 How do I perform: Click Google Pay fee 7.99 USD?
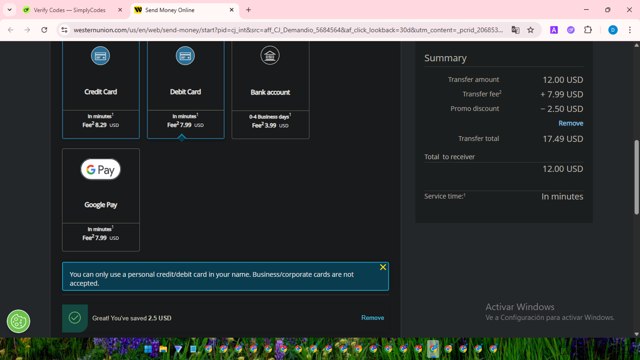[100, 238]
